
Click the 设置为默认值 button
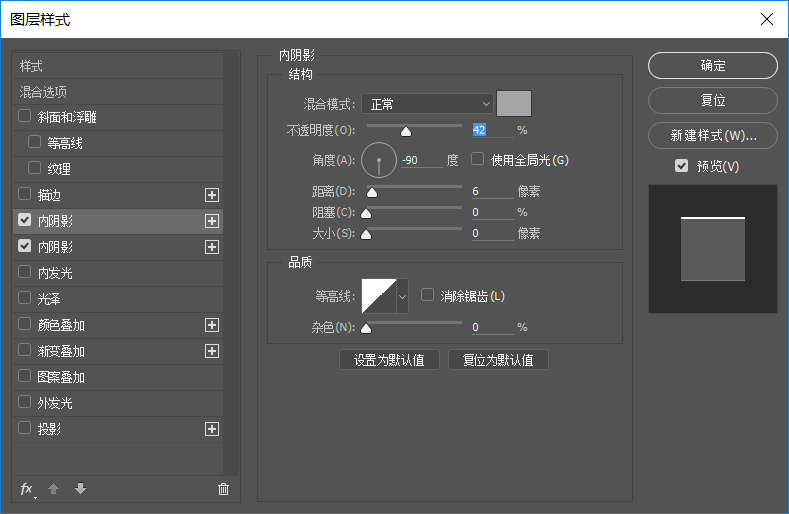(x=389, y=360)
